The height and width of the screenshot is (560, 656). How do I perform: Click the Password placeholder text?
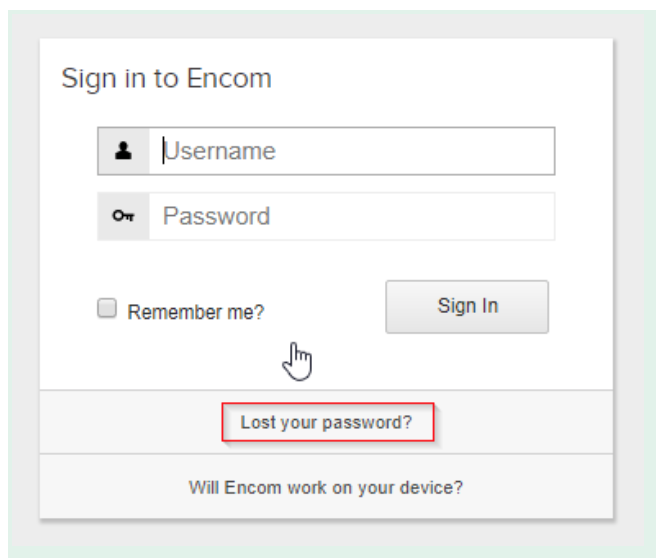coord(216,216)
